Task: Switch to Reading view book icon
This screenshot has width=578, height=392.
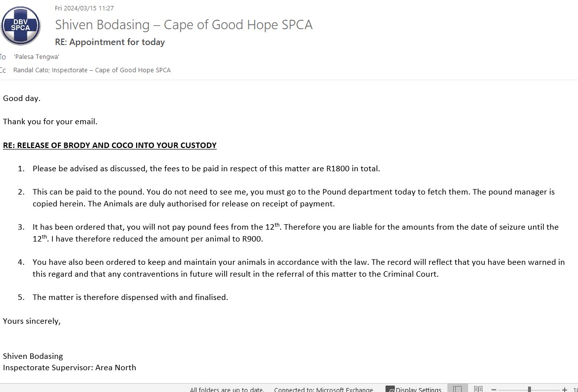Action: pos(478,389)
